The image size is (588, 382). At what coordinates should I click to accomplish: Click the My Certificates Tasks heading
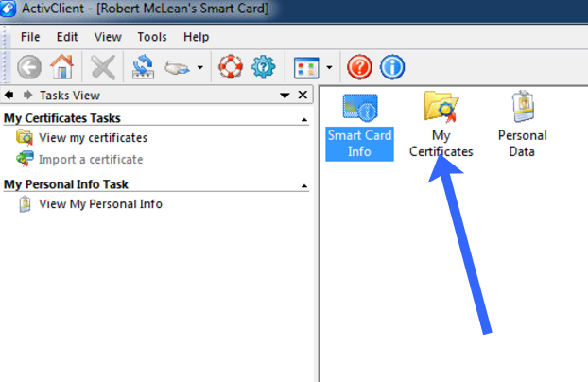[62, 118]
